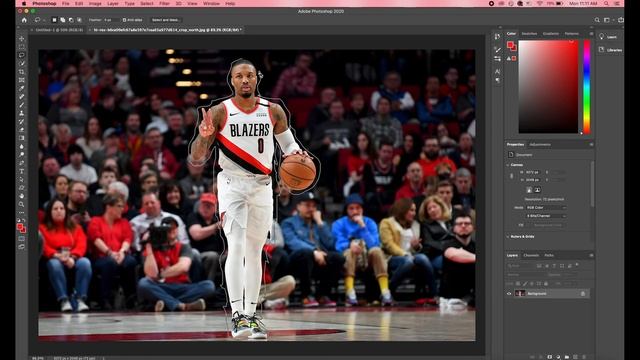Set canvas orientation to landscape

point(538,190)
